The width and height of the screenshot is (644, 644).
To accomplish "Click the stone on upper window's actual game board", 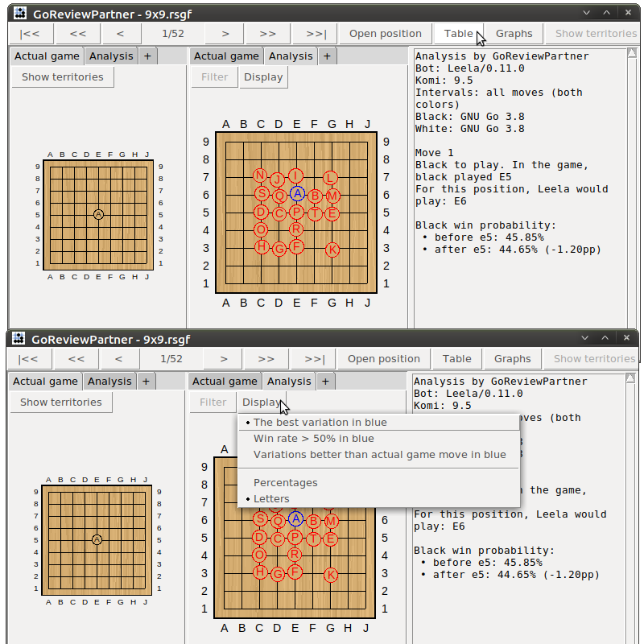I will (x=98, y=214).
